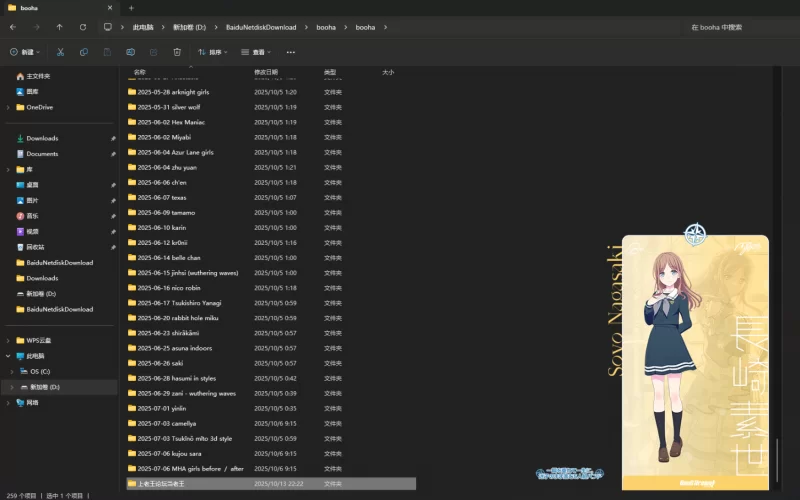
Task: Click the Copy icon in toolbar
Action: (83, 52)
